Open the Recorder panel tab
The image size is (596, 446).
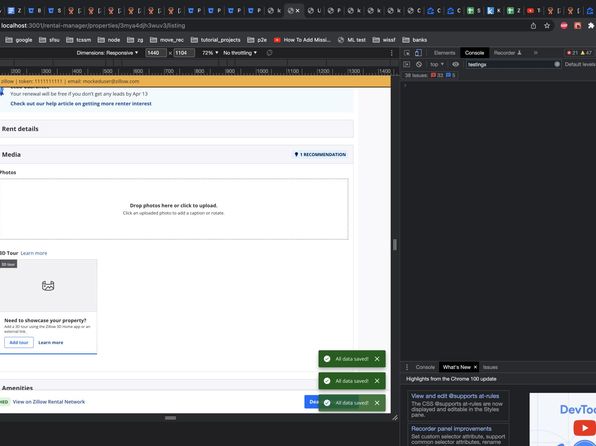(507, 53)
